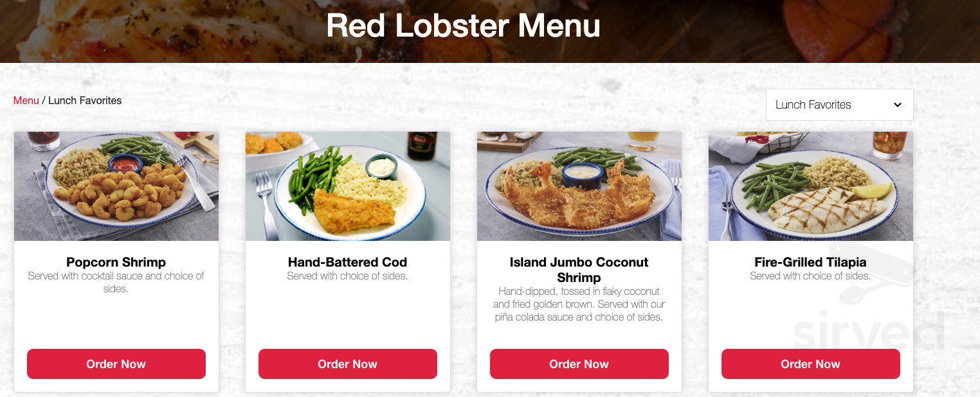Order the Hand-Battered Cod now
The image size is (980, 397).
pyautogui.click(x=348, y=364)
